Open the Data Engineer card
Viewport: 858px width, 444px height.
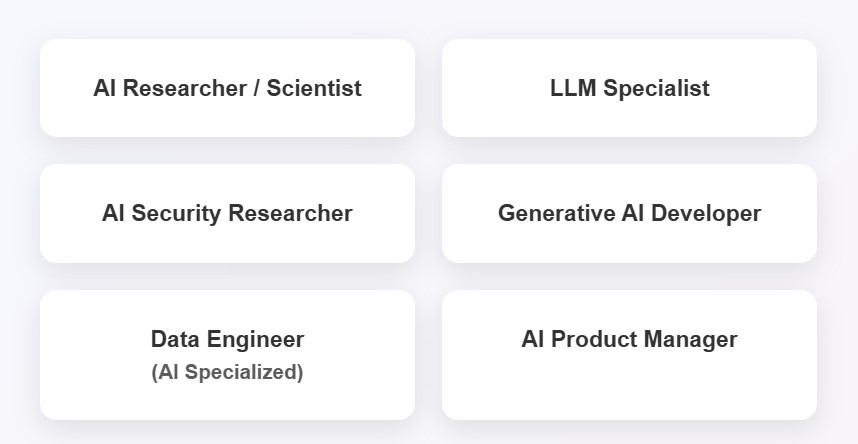pos(227,355)
